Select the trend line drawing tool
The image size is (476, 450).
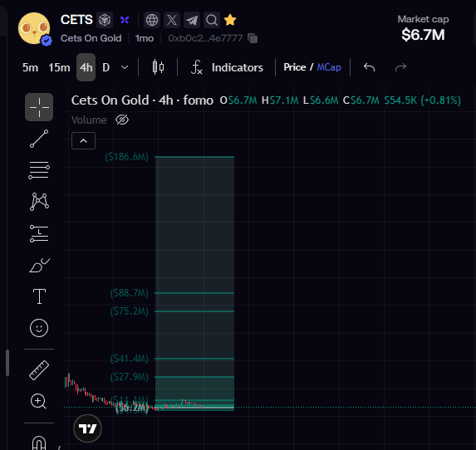click(39, 139)
